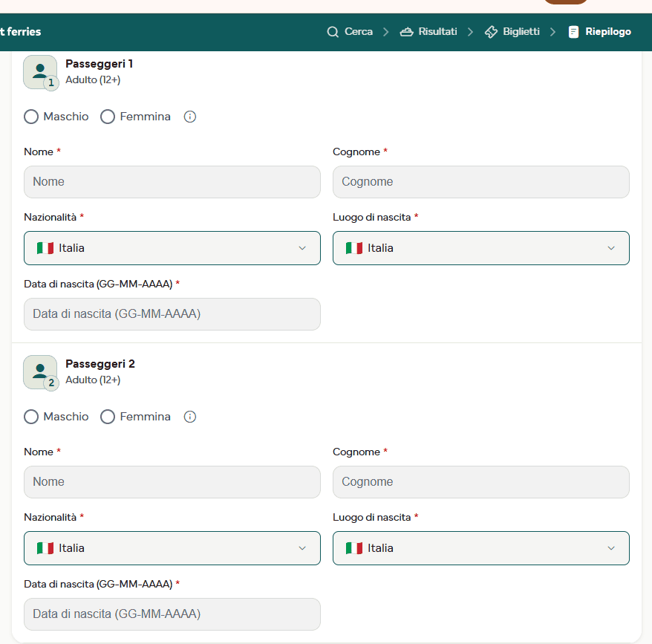
Task: Click the chevron between Cerca and Risultati
Action: click(x=386, y=32)
